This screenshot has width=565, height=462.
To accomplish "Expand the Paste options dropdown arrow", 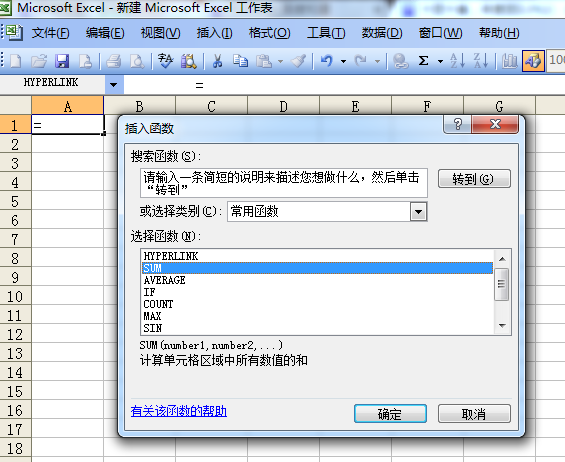I will click(x=280, y=62).
